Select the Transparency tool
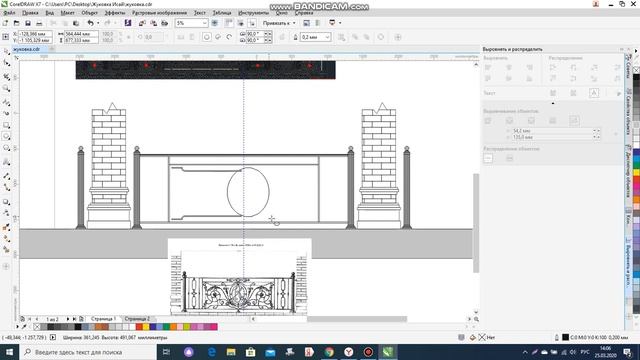This screenshot has height=360, width=640. (x=6, y=213)
